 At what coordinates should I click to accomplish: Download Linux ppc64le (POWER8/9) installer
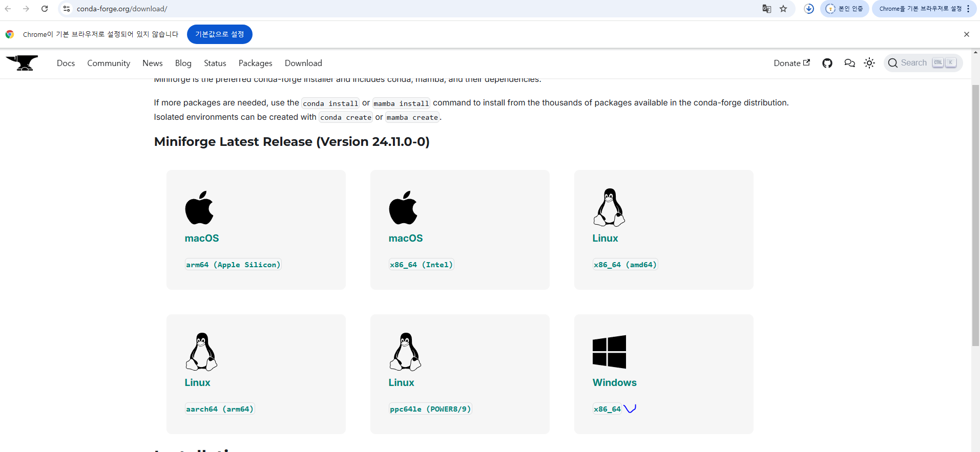[x=430, y=409]
